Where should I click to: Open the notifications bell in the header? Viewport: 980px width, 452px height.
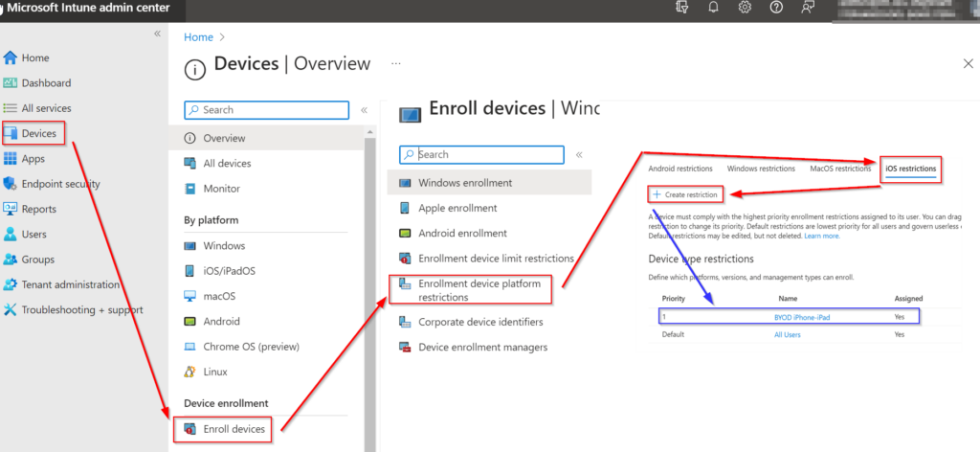(713, 8)
